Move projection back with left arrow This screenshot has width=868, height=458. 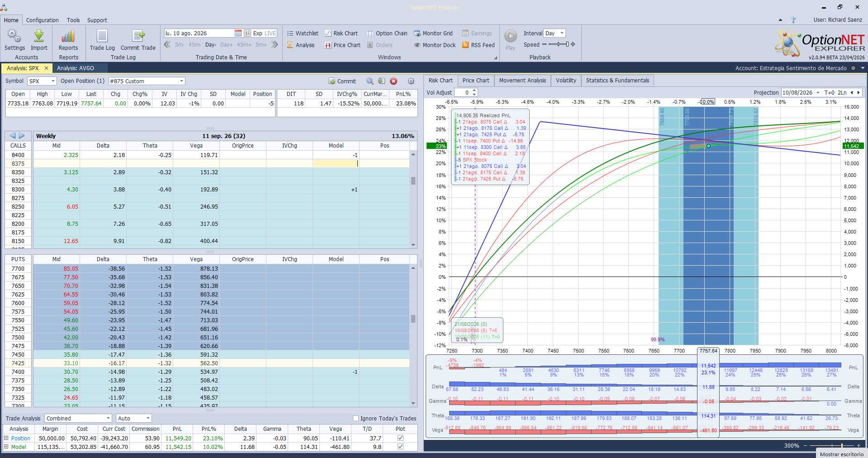point(852,92)
